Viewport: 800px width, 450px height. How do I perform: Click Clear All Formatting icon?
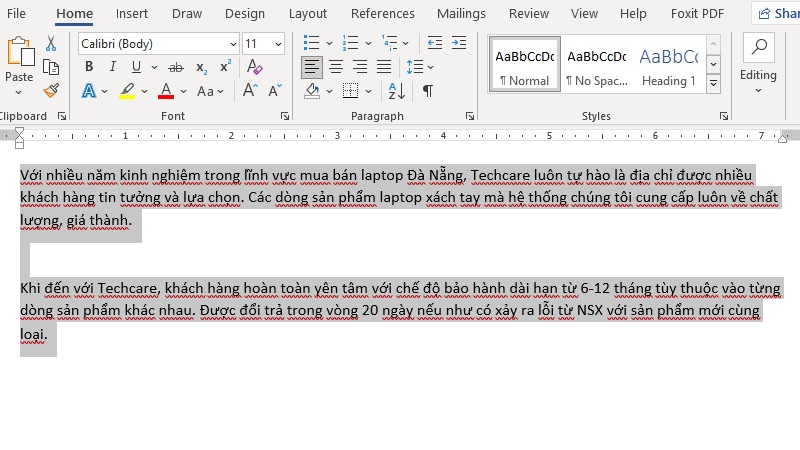tap(254, 67)
